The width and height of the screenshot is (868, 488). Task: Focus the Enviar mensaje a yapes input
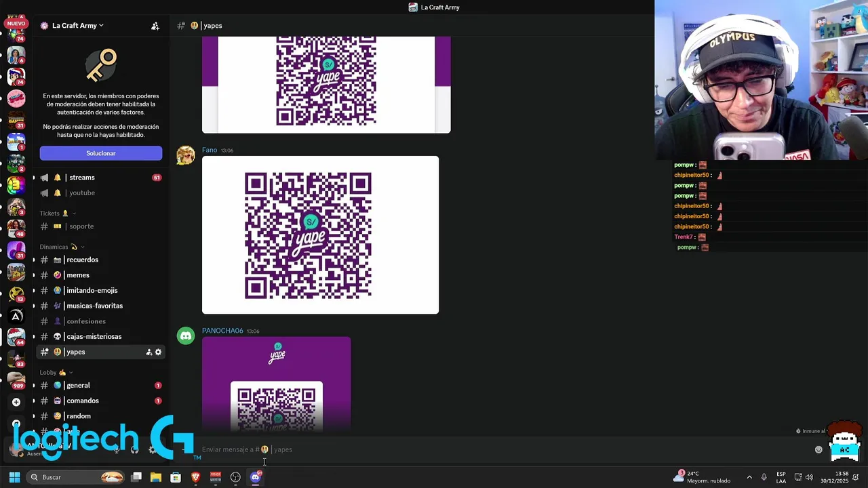[502, 449]
